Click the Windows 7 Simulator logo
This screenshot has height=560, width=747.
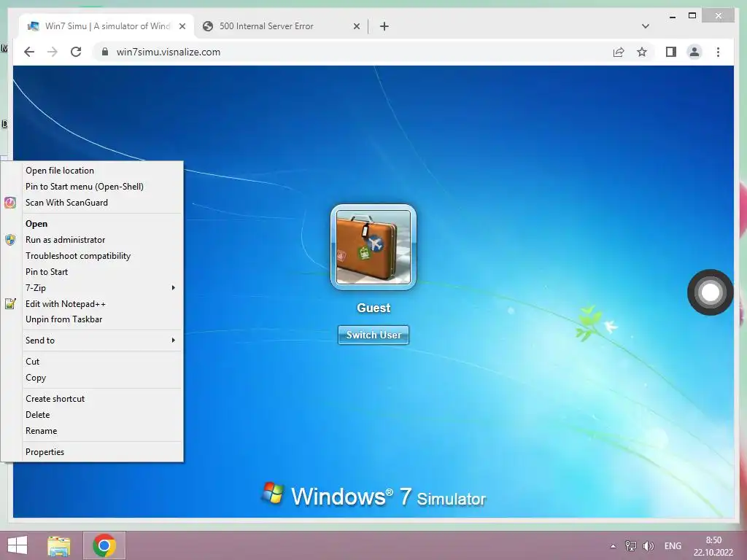click(x=374, y=496)
